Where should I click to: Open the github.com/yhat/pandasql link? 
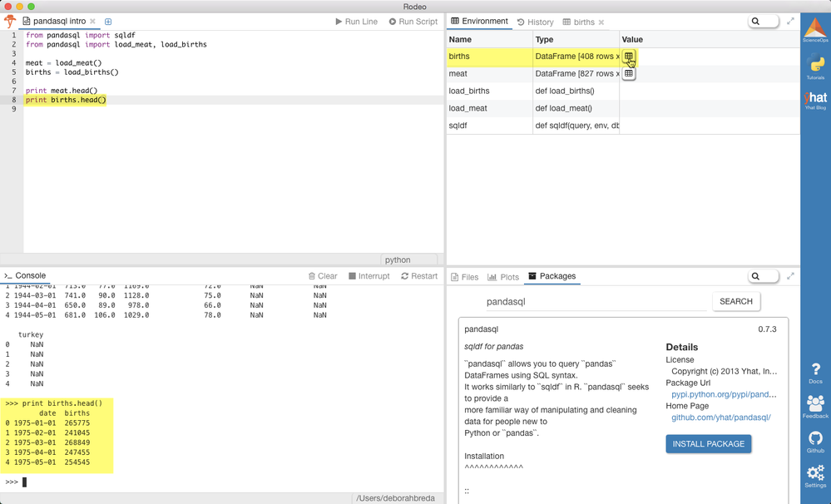coord(720,418)
